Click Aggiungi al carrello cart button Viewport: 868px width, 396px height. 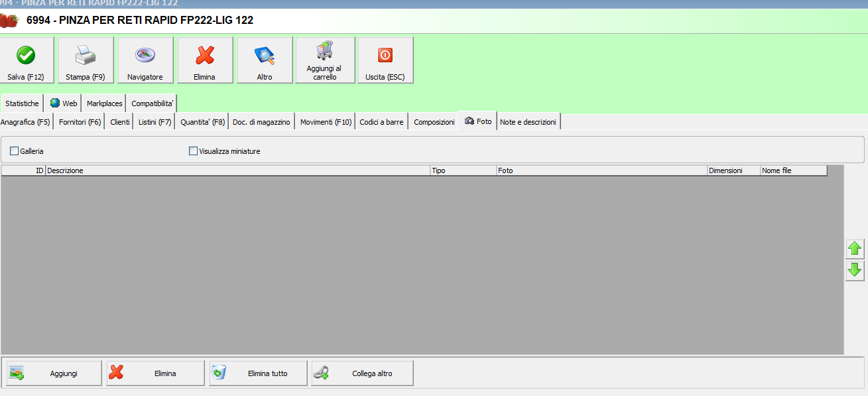[324, 60]
